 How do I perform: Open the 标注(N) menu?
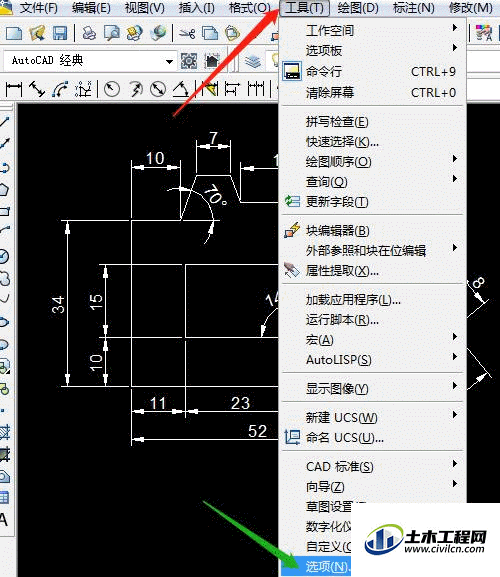pos(414,8)
